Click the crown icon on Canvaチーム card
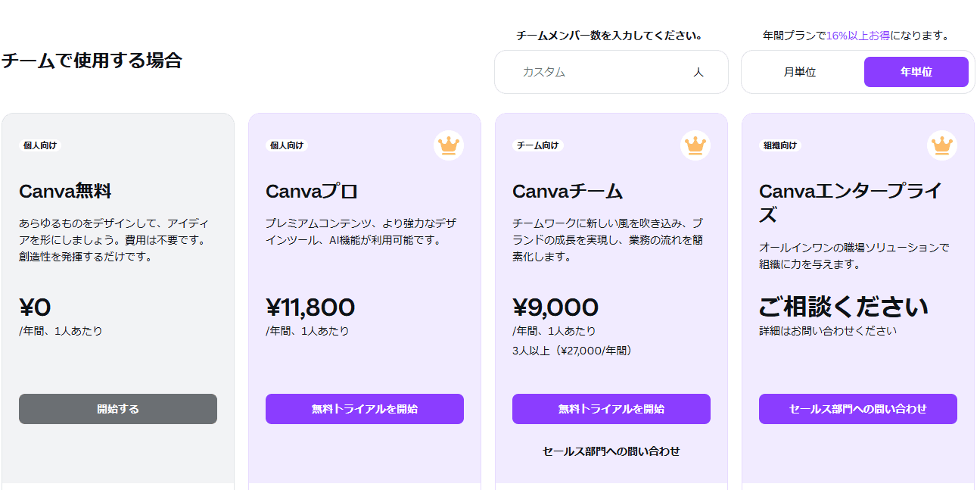Image resolution: width=980 pixels, height=490 pixels. pyautogui.click(x=695, y=145)
